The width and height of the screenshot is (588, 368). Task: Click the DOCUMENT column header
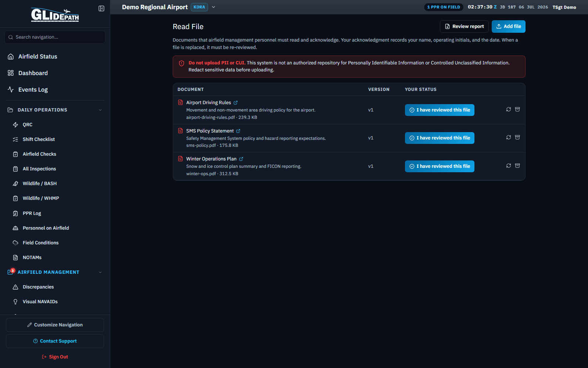(x=190, y=89)
